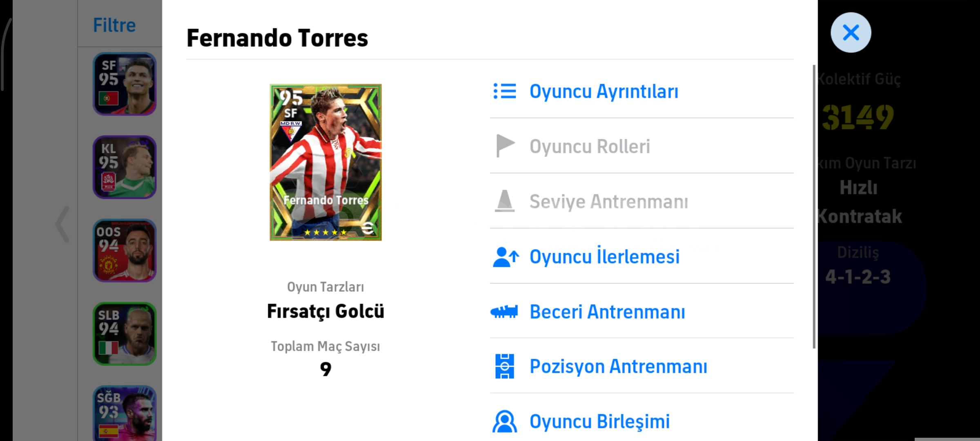The width and height of the screenshot is (980, 441).
Task: Click the flag icon for Oyuncu Rolleri
Action: pos(505,146)
